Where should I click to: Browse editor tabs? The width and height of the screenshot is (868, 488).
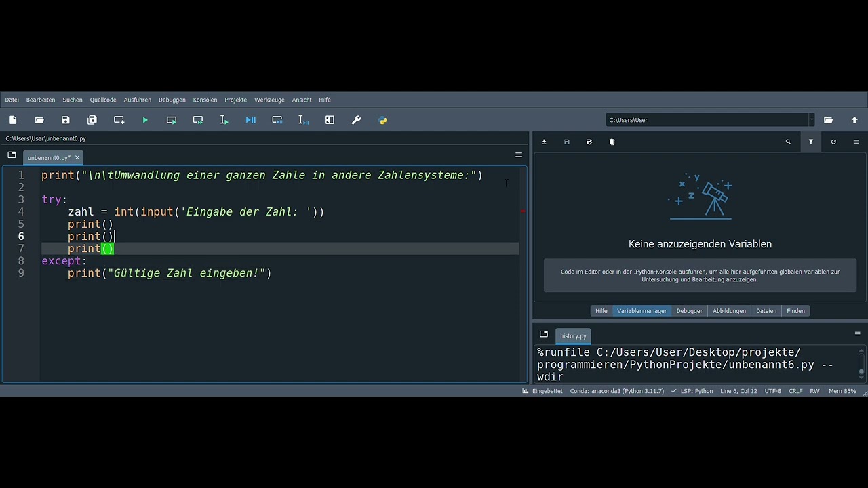click(x=12, y=155)
